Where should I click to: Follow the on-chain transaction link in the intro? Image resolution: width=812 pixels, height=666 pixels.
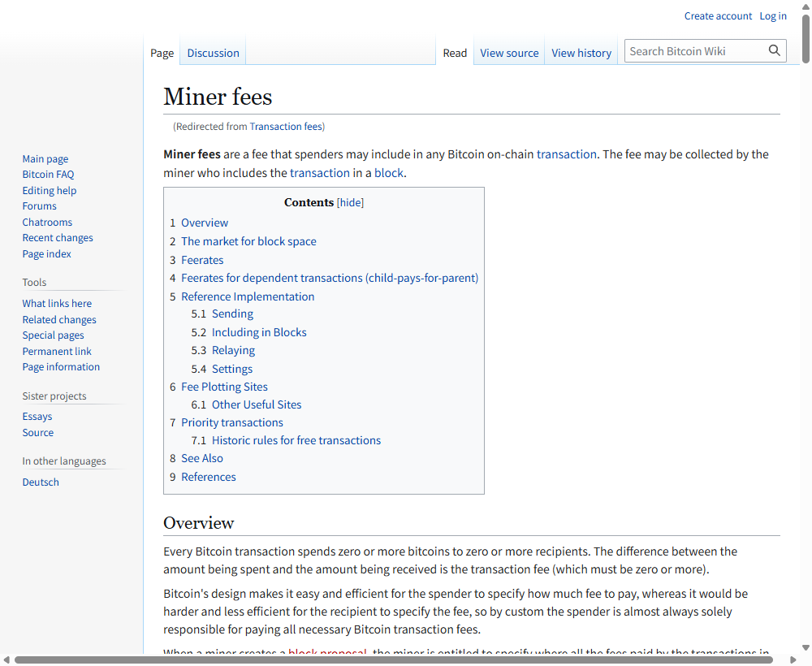tap(567, 154)
